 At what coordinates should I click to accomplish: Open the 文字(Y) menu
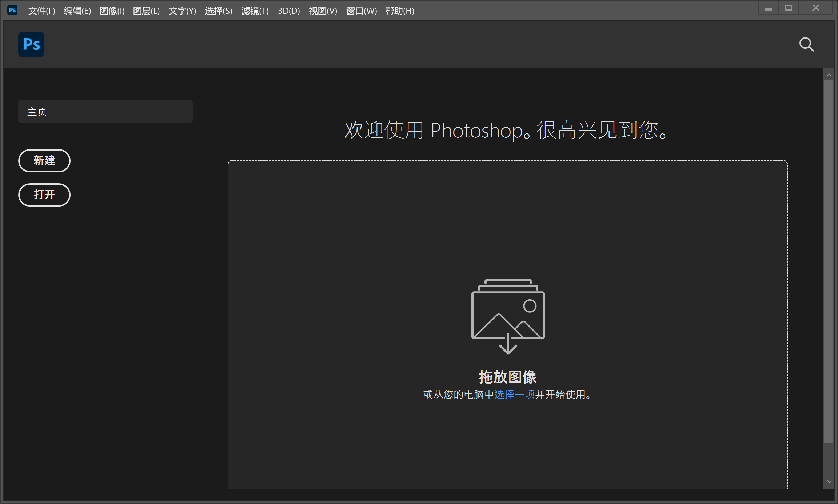[x=182, y=11]
